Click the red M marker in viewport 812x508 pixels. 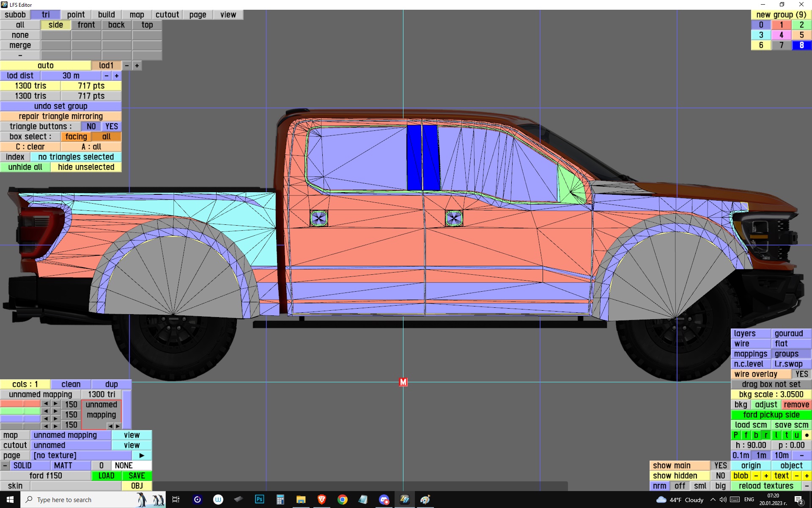[x=403, y=382]
